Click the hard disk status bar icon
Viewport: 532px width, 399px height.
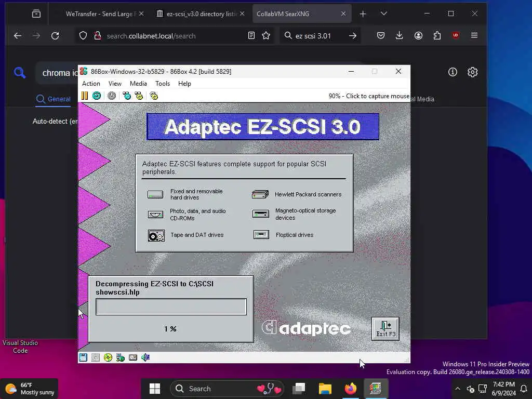(x=133, y=357)
